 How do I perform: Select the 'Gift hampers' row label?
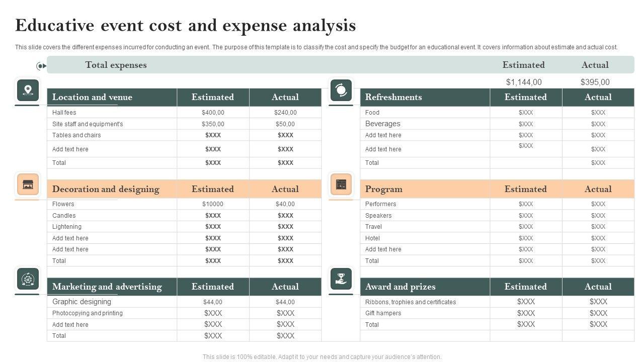pyautogui.click(x=383, y=313)
